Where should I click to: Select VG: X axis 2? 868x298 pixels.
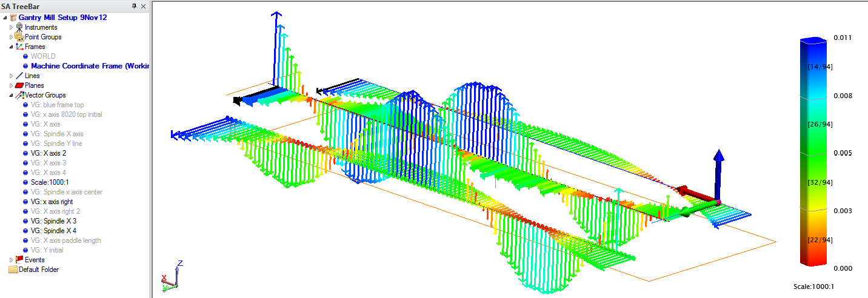[48, 153]
